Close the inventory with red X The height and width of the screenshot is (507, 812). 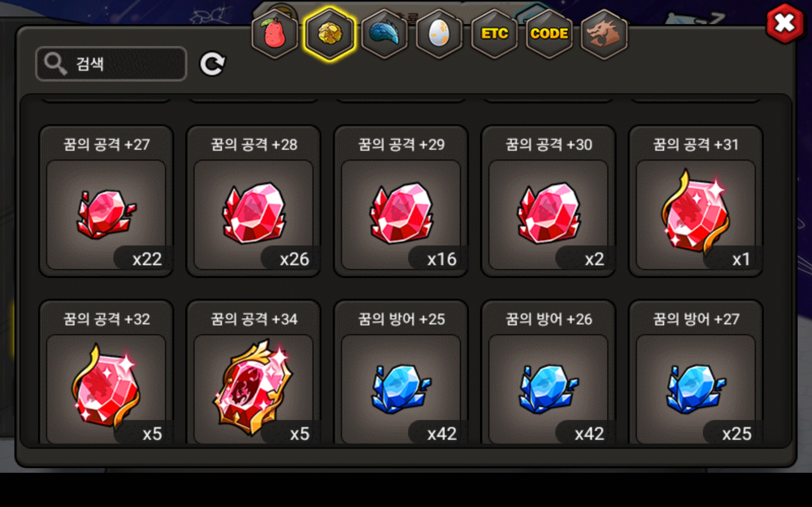pyautogui.click(x=785, y=23)
